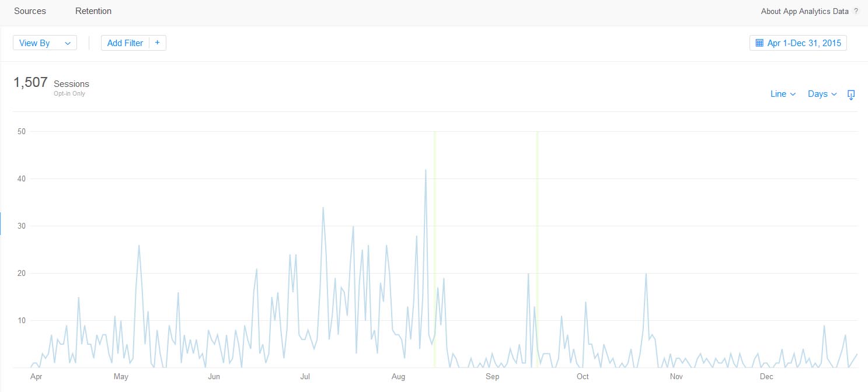Screen dimensions: 868x392
Task: Click the 42-session peak in August
Action: click(x=426, y=170)
